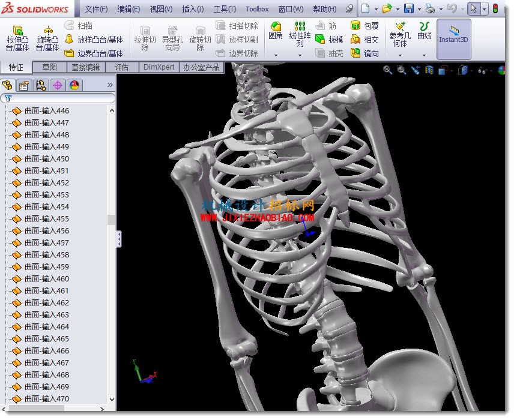The width and height of the screenshot is (514, 420).
Task: Click the Extruded Cut (拉伸切除) tool
Action: click(145, 38)
